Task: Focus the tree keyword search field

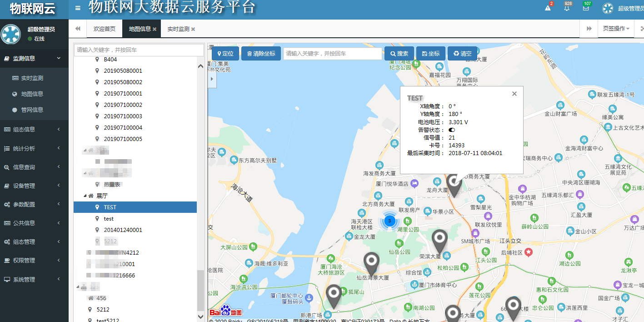Action: click(139, 50)
